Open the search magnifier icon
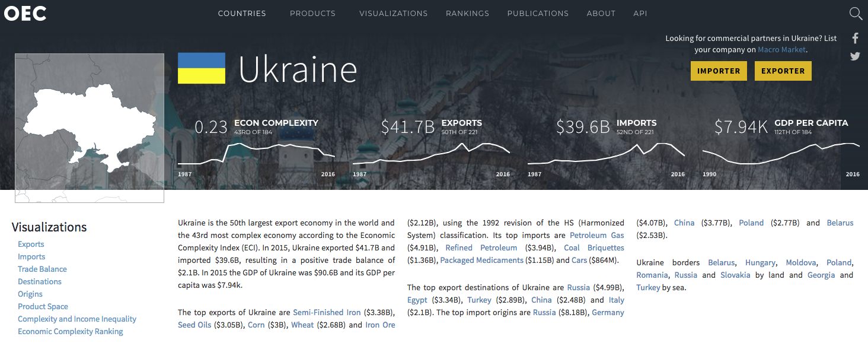 (856, 13)
